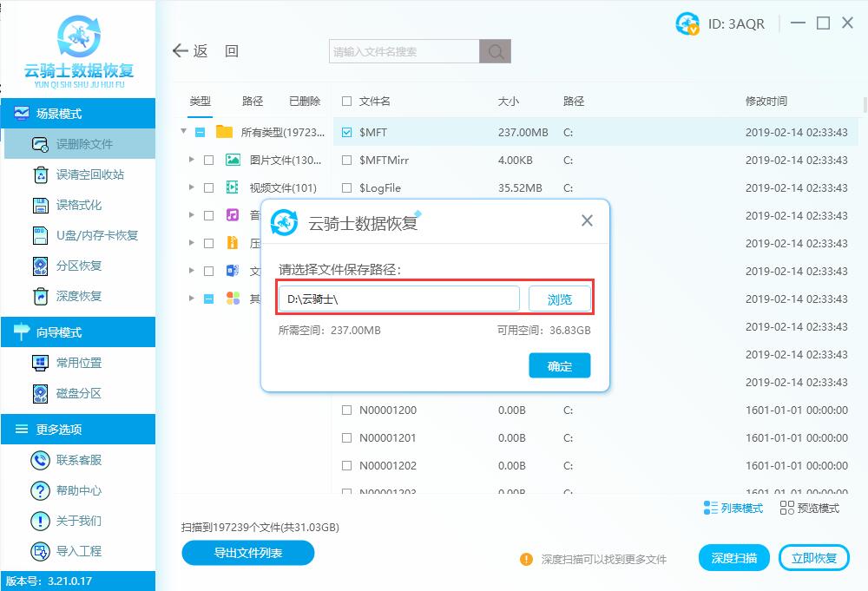The width and height of the screenshot is (868, 591).
Task: Check the $LogFile checkbox
Action: [x=346, y=187]
